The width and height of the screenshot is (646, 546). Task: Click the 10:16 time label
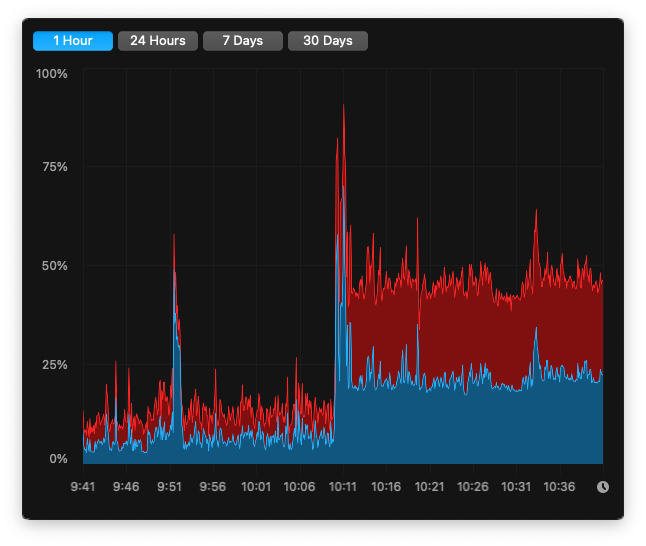coord(386,487)
